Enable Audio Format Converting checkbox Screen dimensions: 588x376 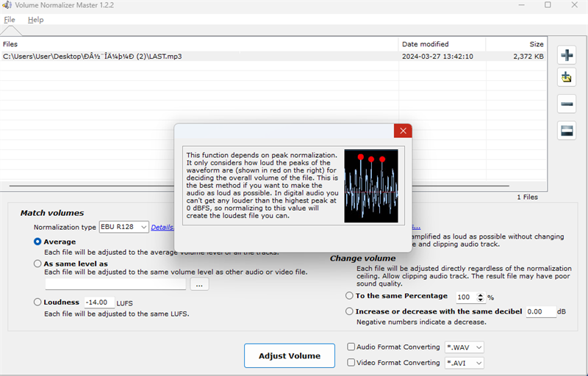click(x=351, y=347)
